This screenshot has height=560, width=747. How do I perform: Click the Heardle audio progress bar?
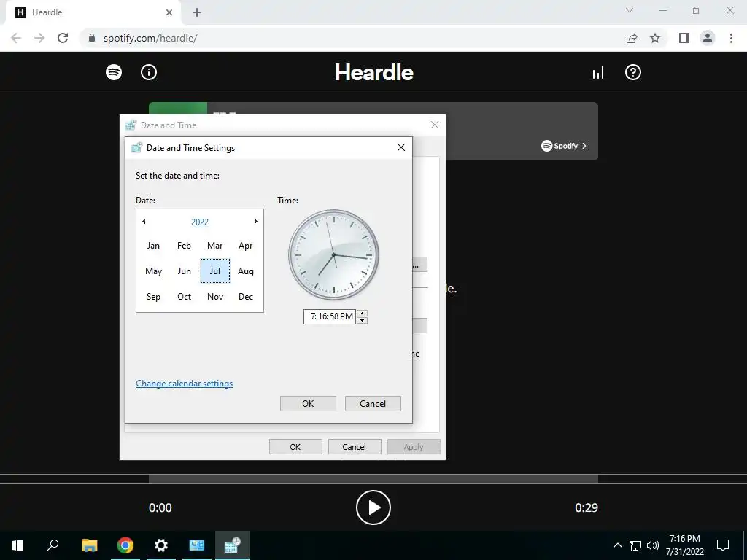coord(373,478)
